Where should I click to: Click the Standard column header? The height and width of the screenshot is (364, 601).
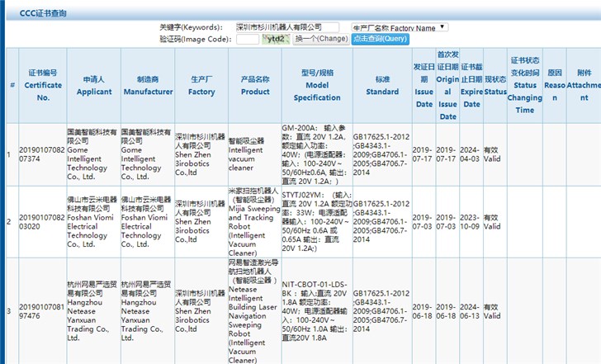(x=382, y=85)
